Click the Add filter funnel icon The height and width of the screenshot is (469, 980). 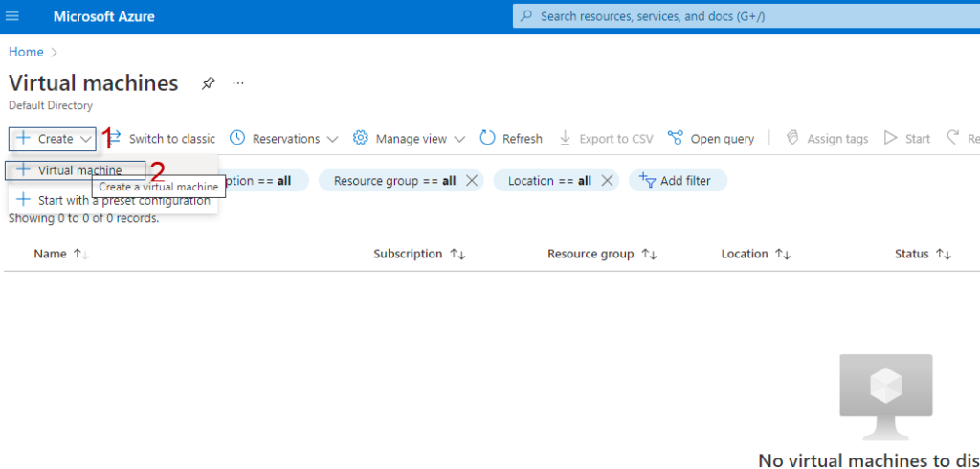tap(647, 181)
